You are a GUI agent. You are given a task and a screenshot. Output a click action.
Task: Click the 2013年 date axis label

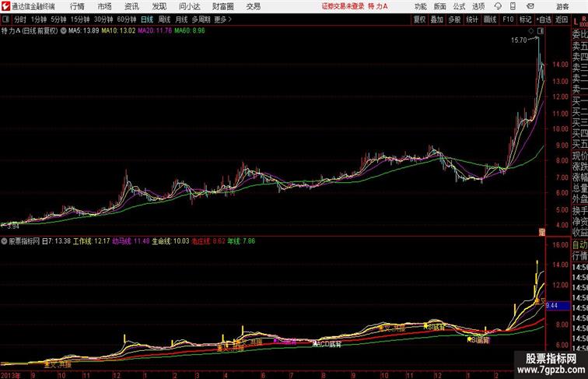pyautogui.click(x=11, y=375)
